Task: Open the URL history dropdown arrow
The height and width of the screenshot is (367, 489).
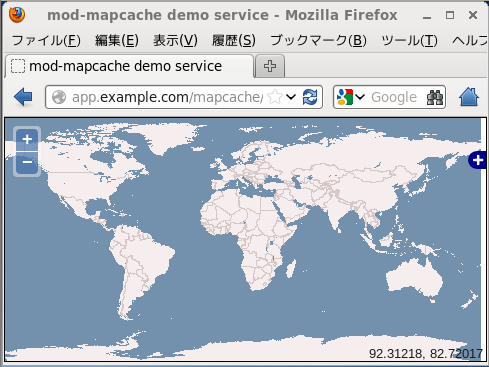Action: pos(291,97)
